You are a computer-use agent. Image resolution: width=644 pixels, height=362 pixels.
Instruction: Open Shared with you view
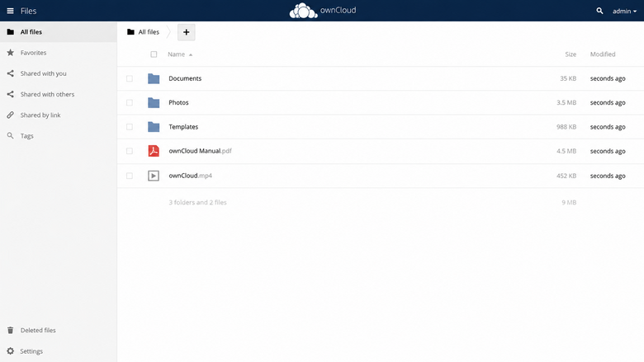(x=59, y=73)
